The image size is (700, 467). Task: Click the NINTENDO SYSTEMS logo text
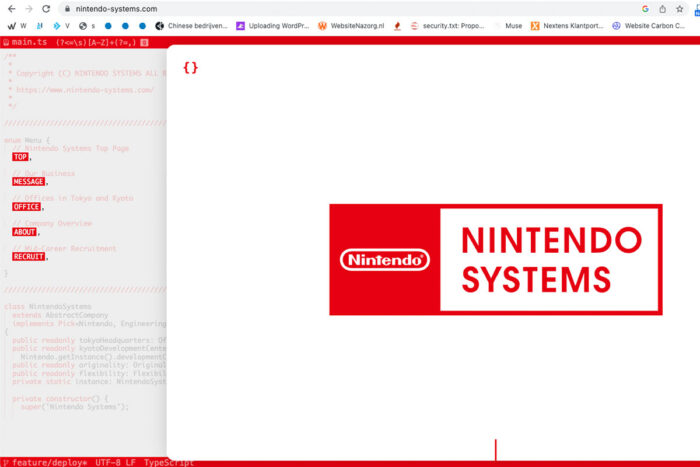tap(551, 259)
